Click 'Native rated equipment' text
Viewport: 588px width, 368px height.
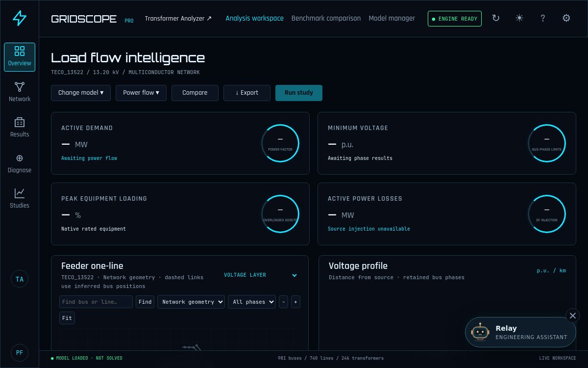[94, 229]
